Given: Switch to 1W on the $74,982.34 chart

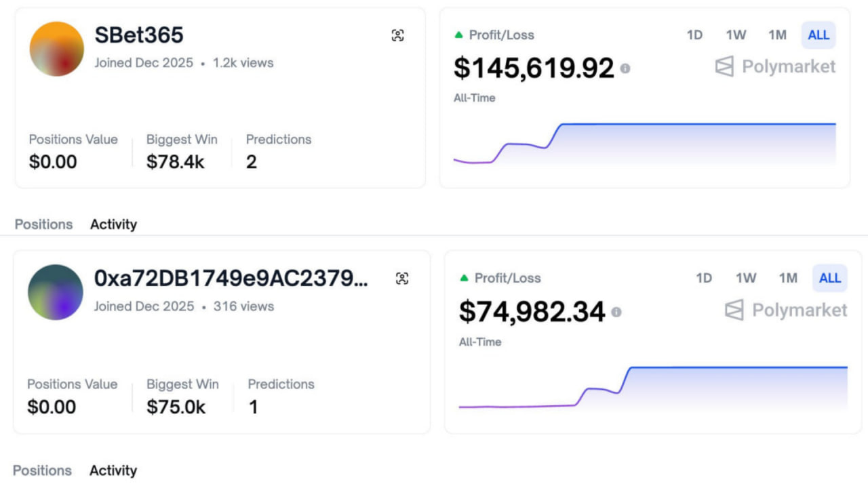Looking at the screenshot, I should tap(746, 278).
